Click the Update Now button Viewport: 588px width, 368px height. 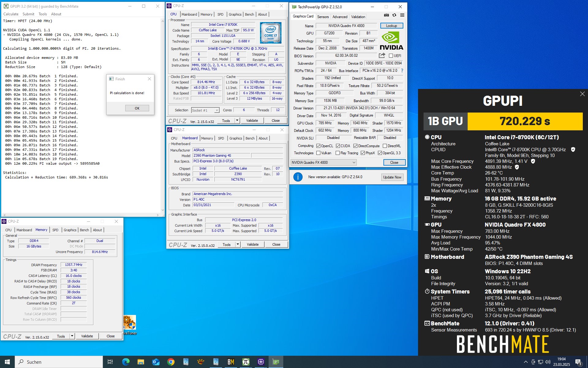point(392,177)
